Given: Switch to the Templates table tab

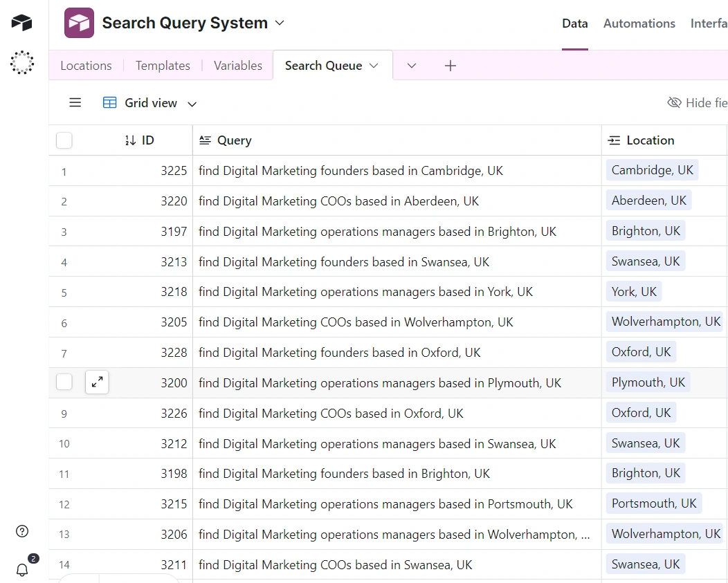Looking at the screenshot, I should click(x=163, y=66).
